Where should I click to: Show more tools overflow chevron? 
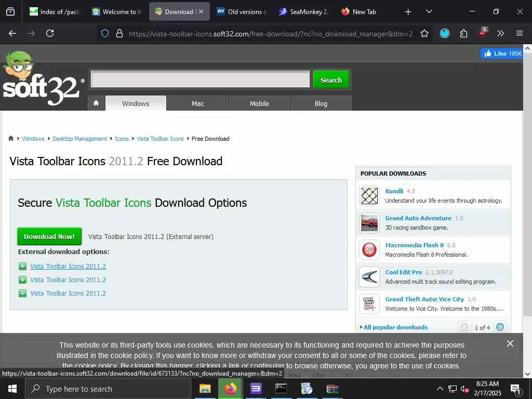tap(500, 33)
